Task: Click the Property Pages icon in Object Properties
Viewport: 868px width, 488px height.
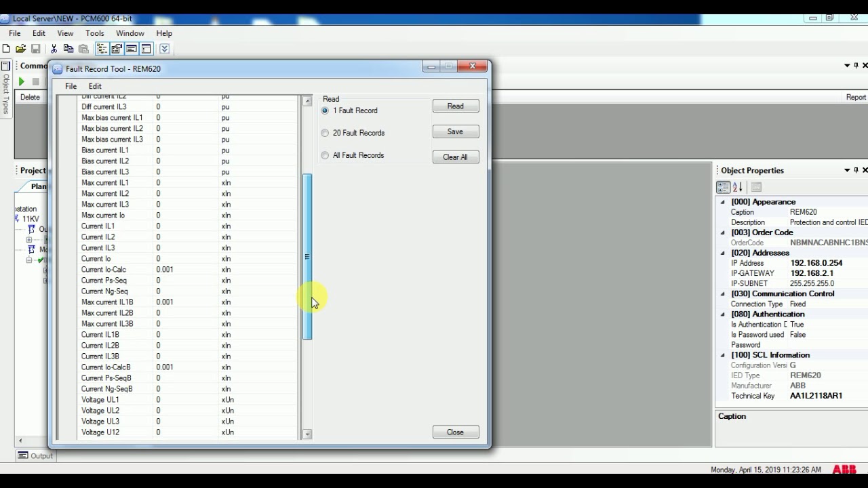Action: coord(756,187)
